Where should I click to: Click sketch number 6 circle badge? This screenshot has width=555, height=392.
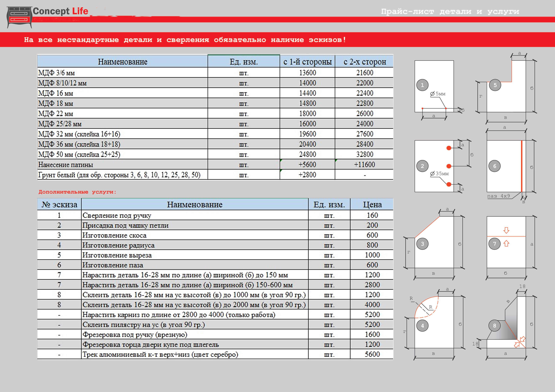coord(494,166)
